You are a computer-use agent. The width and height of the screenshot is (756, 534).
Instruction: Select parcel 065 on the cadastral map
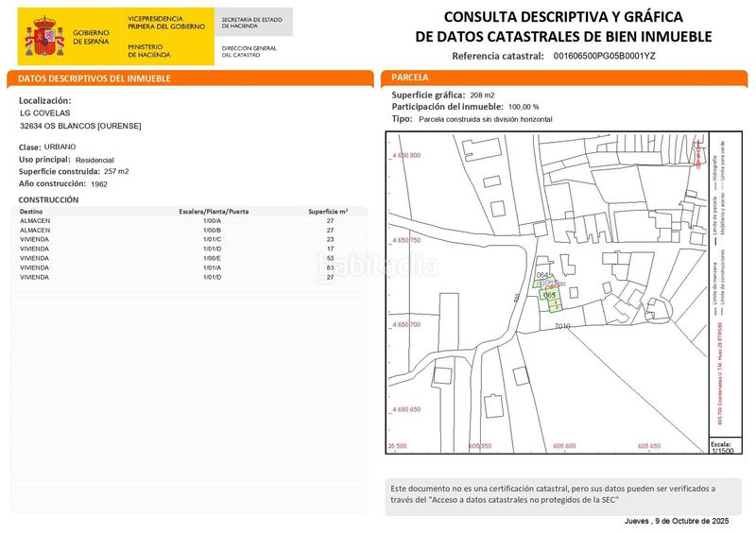pyautogui.click(x=549, y=295)
